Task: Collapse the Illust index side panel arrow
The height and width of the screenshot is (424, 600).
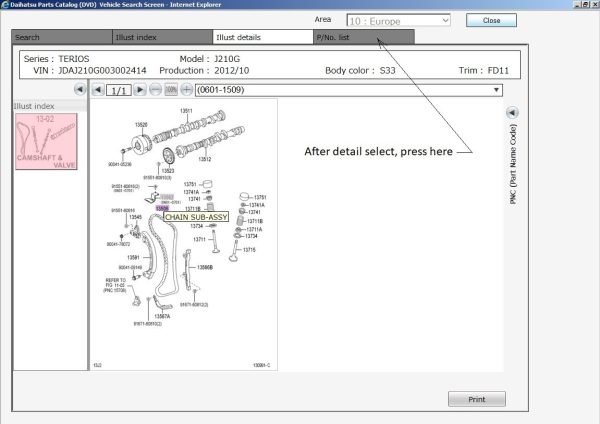Action: pos(80,90)
